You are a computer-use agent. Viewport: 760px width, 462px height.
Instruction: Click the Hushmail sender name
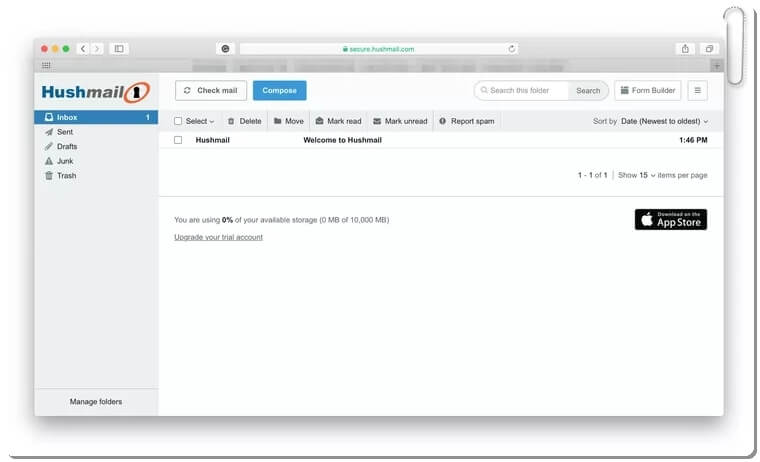[x=213, y=140]
